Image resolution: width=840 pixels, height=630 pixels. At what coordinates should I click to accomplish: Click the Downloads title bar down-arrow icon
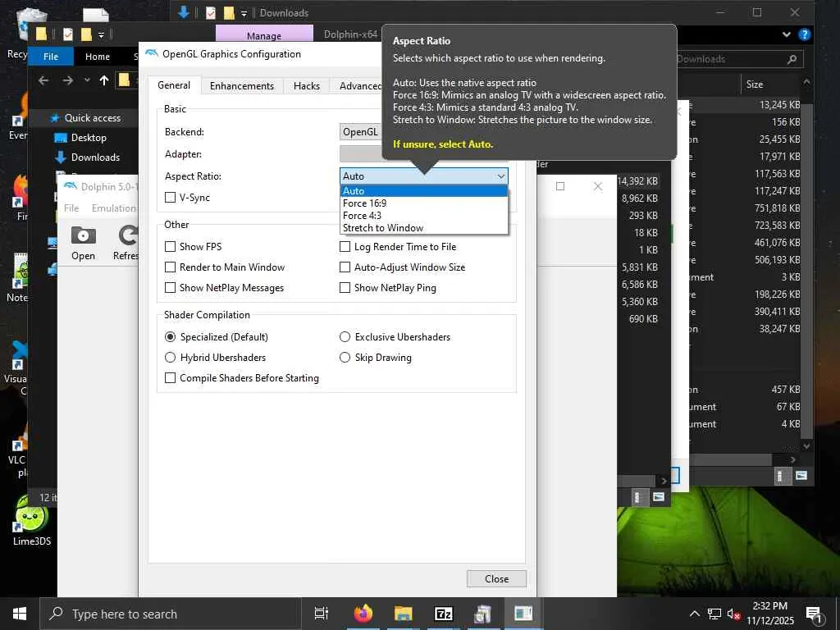tap(184, 12)
